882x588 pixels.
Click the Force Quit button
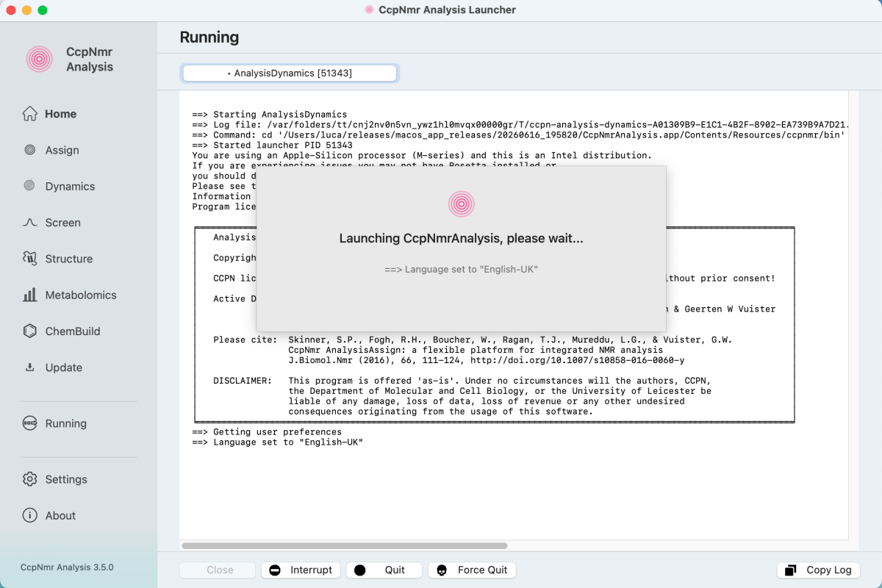tap(472, 570)
